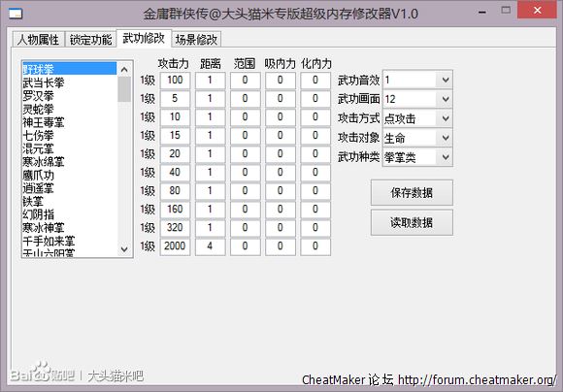
Task: Open the 武功种类 dropdown
Action: click(x=446, y=157)
